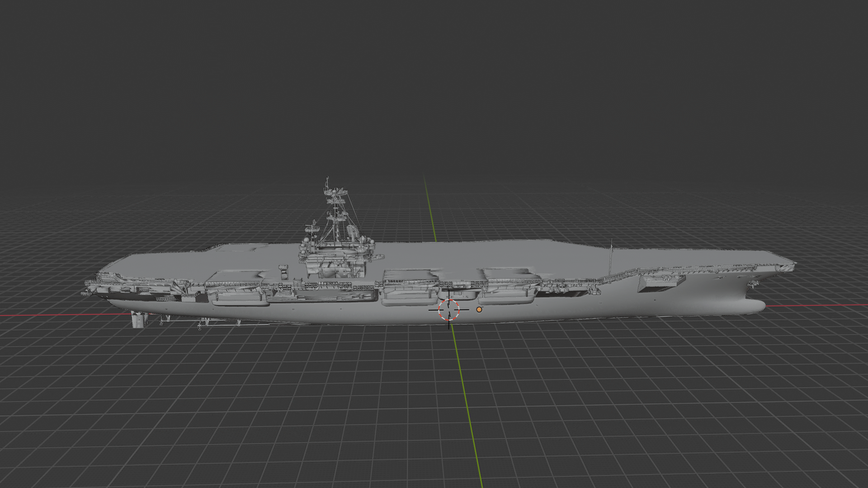The height and width of the screenshot is (488, 868).
Task: Click the orange object origin dot
Action: (479, 310)
